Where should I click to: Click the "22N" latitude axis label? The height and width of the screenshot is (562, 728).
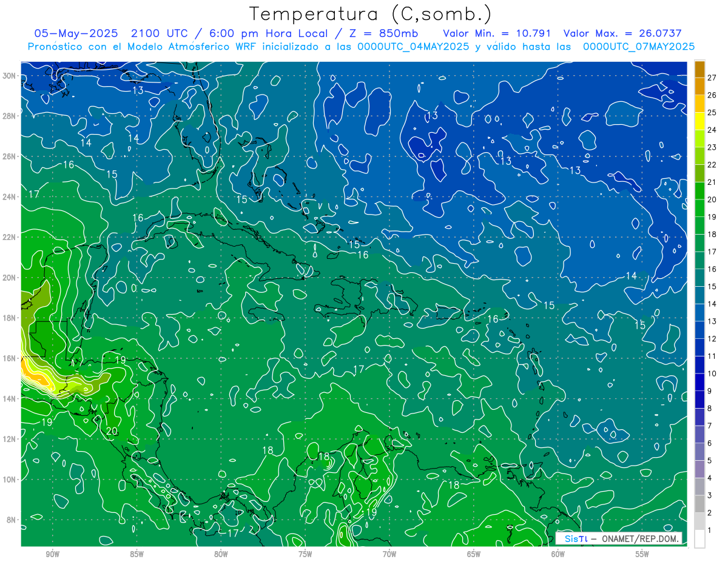click(10, 237)
